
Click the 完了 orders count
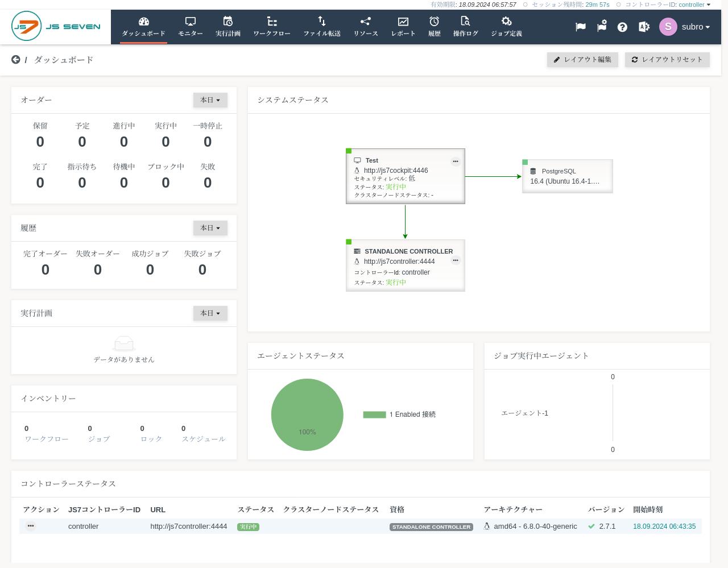pos(40,183)
